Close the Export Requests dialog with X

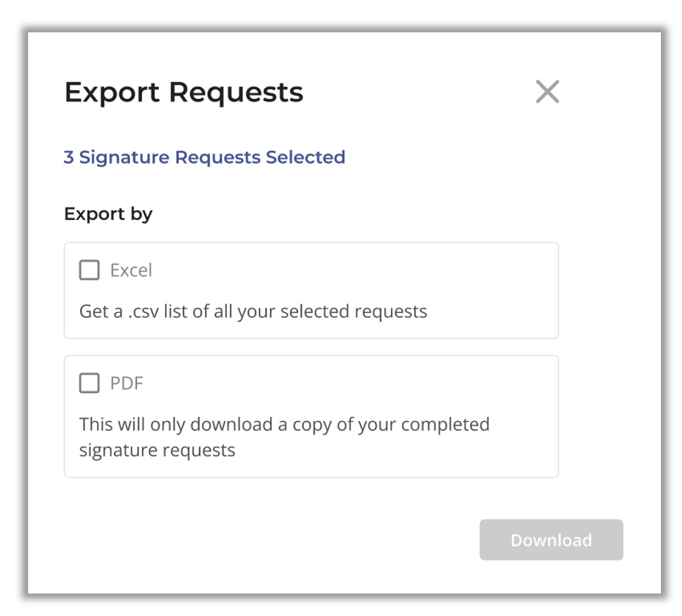tap(547, 91)
